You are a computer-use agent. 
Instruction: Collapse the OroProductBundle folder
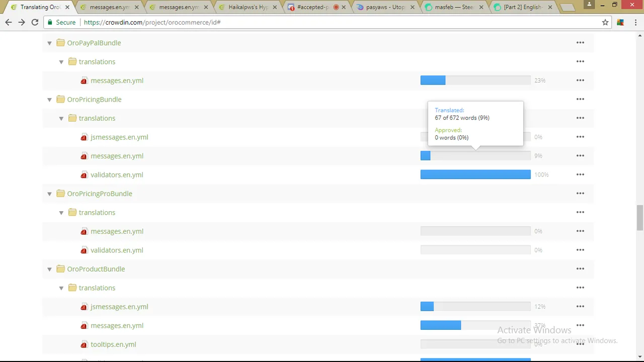49,269
